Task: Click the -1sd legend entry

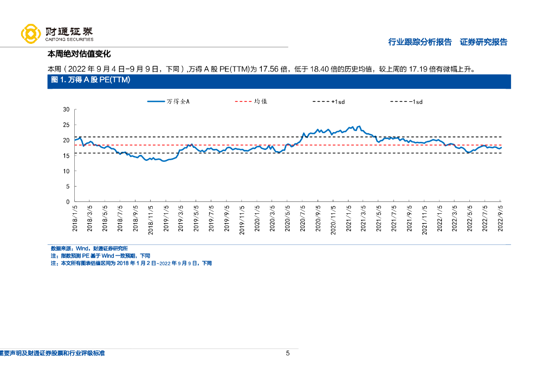Action: pos(406,102)
